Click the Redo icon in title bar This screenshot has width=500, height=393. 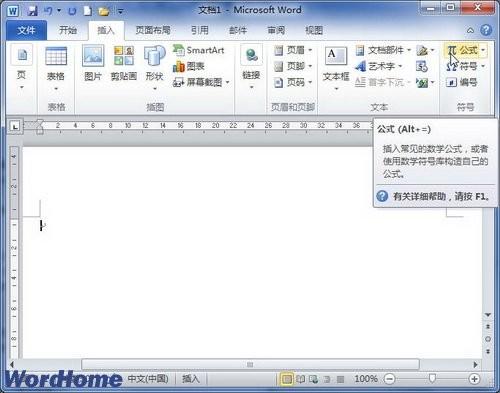[x=72, y=11]
